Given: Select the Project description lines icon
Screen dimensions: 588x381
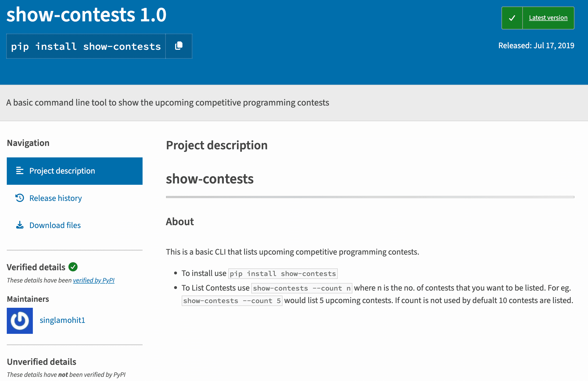Looking at the screenshot, I should click(19, 171).
